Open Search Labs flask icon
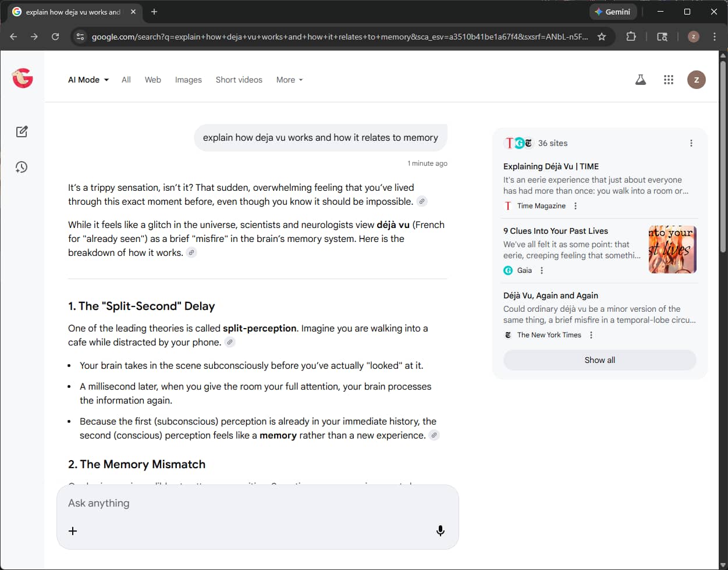728x570 pixels. coord(640,80)
